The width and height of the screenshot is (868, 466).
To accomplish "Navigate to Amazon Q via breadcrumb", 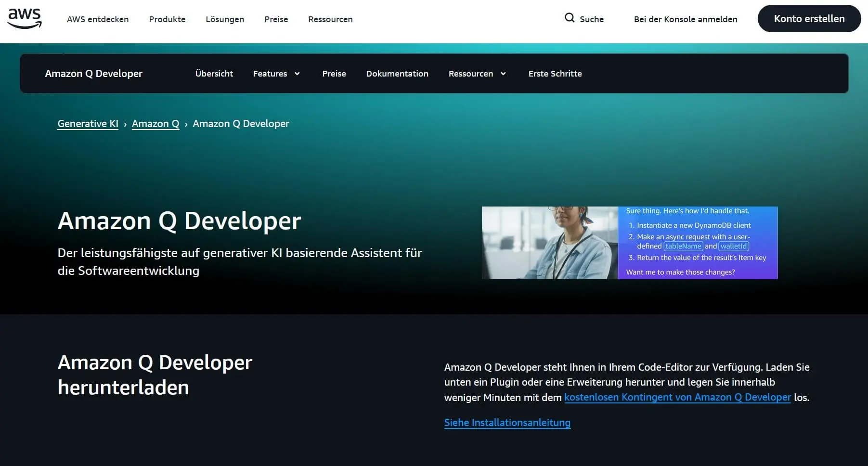I will point(155,123).
